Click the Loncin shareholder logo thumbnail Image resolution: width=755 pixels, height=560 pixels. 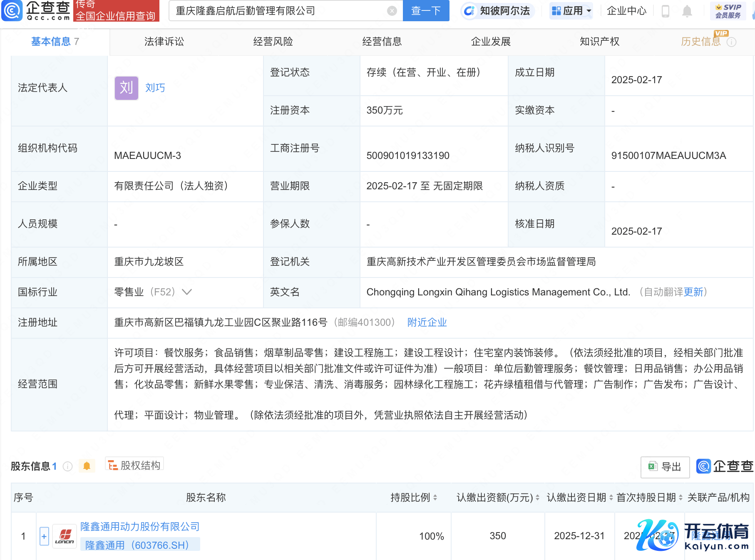(65, 536)
